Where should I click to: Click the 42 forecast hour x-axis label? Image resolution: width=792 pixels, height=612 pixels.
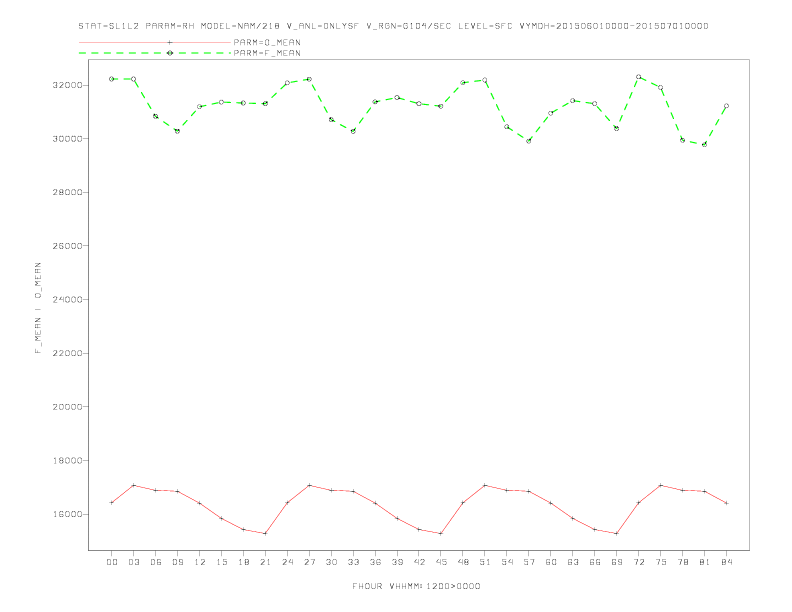tap(419, 562)
